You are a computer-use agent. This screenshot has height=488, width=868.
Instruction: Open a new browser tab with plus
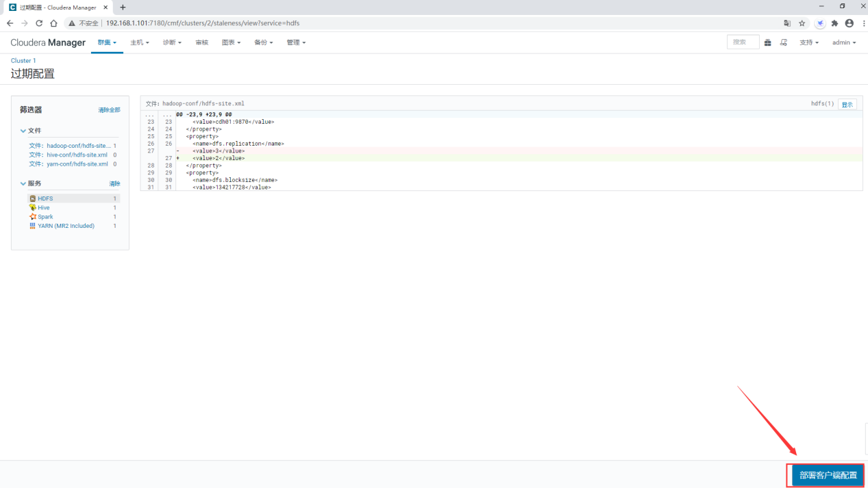(123, 7)
